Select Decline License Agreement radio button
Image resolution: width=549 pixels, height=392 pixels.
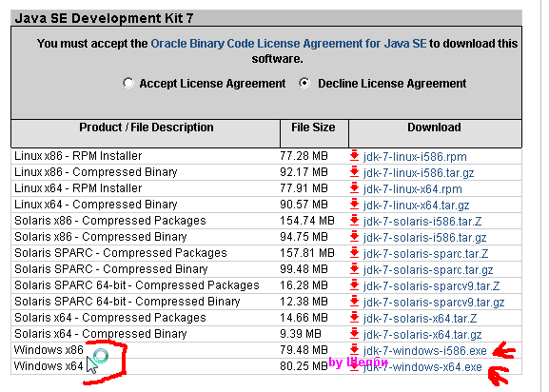click(304, 83)
